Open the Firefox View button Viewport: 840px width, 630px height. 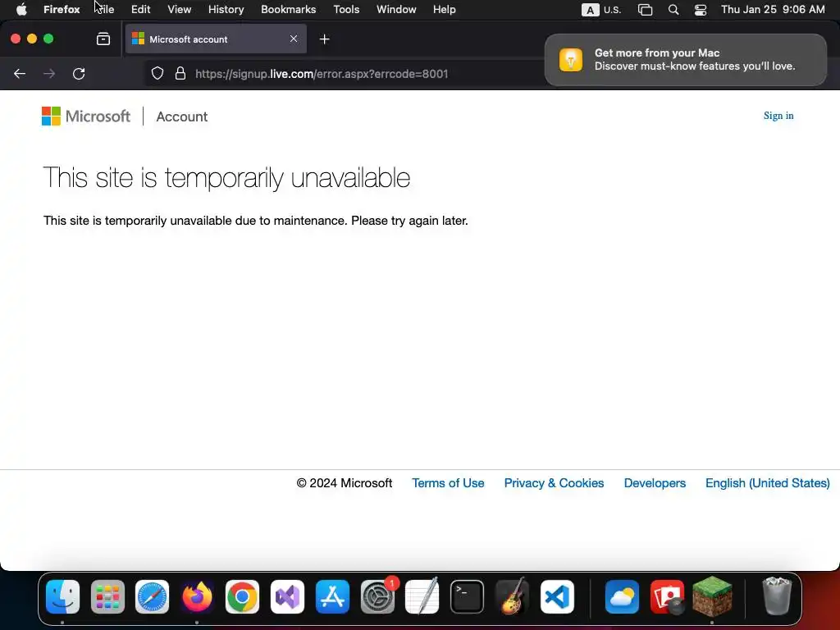point(103,39)
